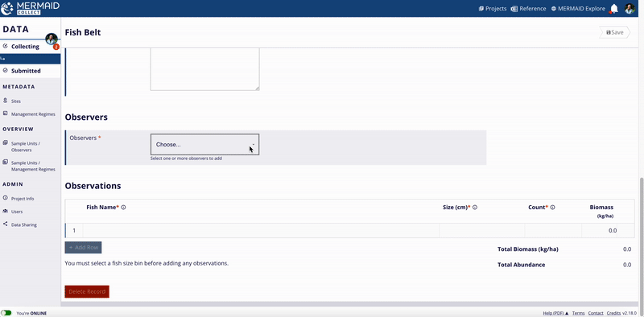Click inside the notes text area
The width and height of the screenshot is (644, 317).
tap(204, 69)
